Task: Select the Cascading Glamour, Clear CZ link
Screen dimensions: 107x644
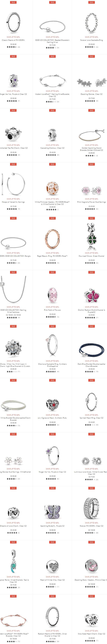Action: click(52, 148)
